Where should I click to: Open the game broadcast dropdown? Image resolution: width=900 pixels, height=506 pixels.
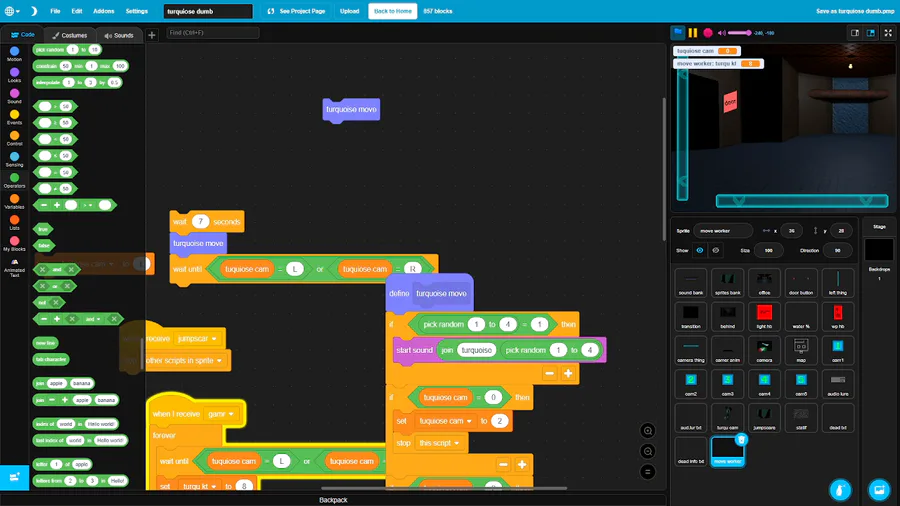[x=221, y=414]
